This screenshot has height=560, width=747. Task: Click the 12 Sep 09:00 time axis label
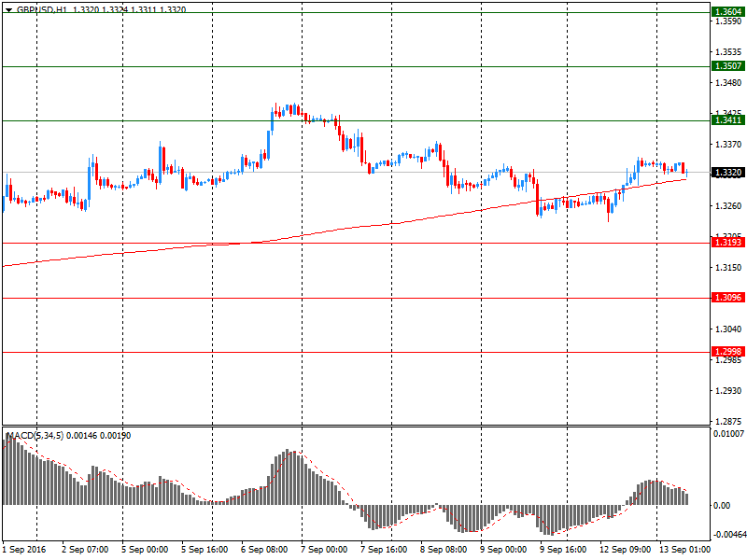[625, 549]
